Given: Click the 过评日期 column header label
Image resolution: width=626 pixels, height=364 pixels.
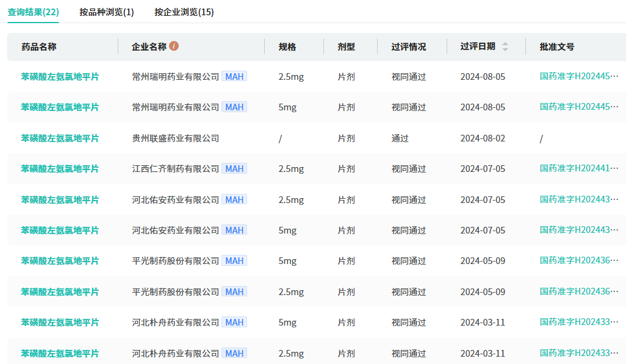Looking at the screenshot, I should [x=478, y=46].
